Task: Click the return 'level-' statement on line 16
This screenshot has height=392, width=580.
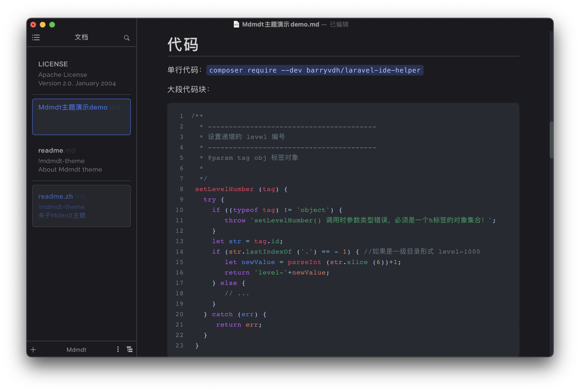Action: (277, 272)
